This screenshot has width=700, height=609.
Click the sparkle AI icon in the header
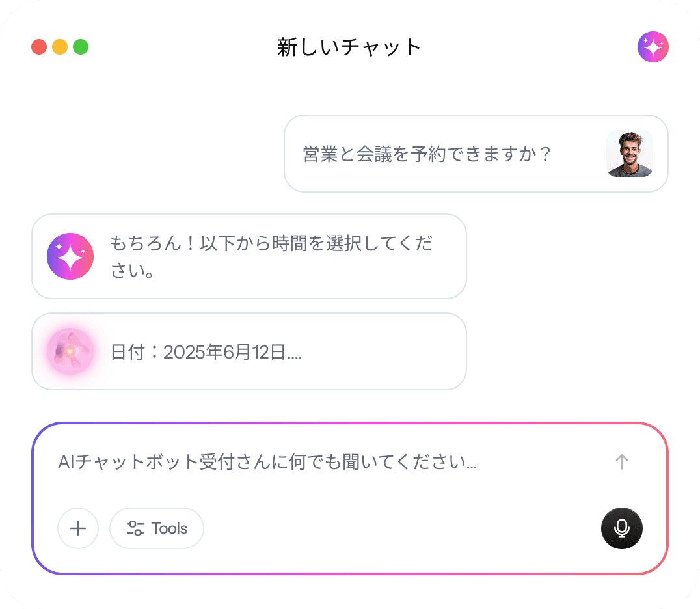click(653, 47)
